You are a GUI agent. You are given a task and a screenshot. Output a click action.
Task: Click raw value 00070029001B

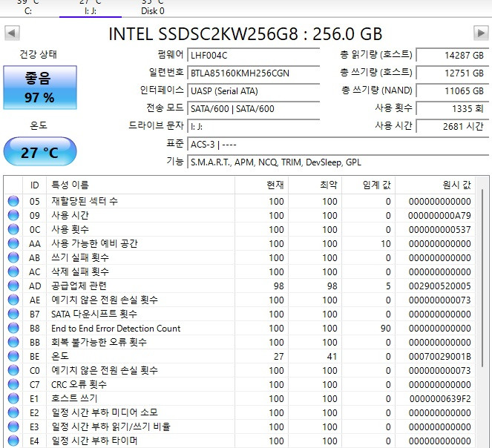(x=439, y=357)
